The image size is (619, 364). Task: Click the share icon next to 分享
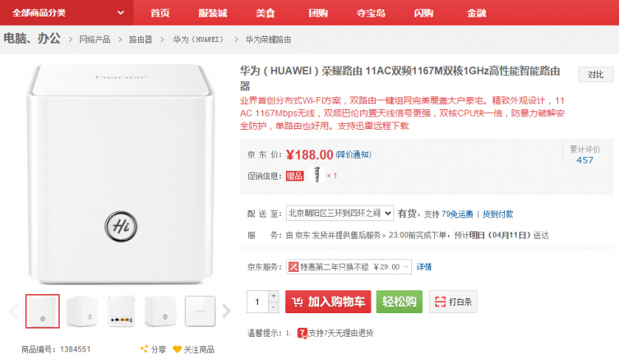144,349
